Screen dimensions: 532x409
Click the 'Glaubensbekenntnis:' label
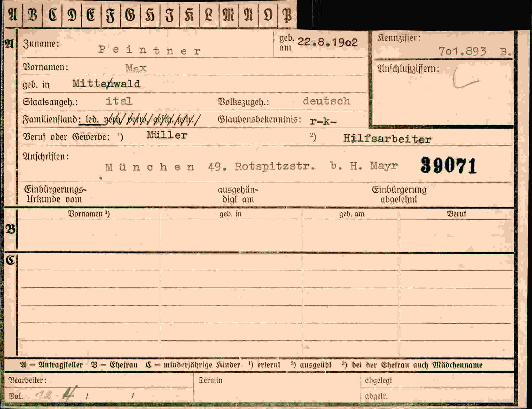tap(259, 119)
